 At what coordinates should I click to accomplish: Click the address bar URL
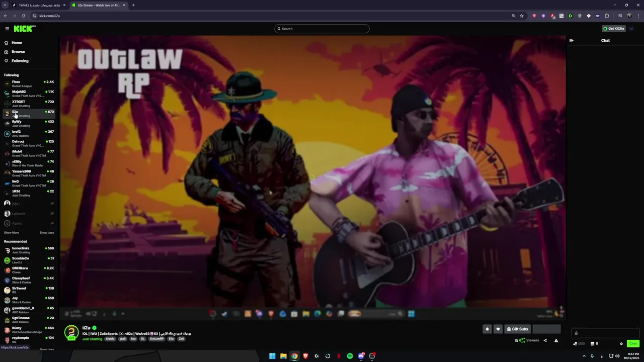[x=49, y=16]
